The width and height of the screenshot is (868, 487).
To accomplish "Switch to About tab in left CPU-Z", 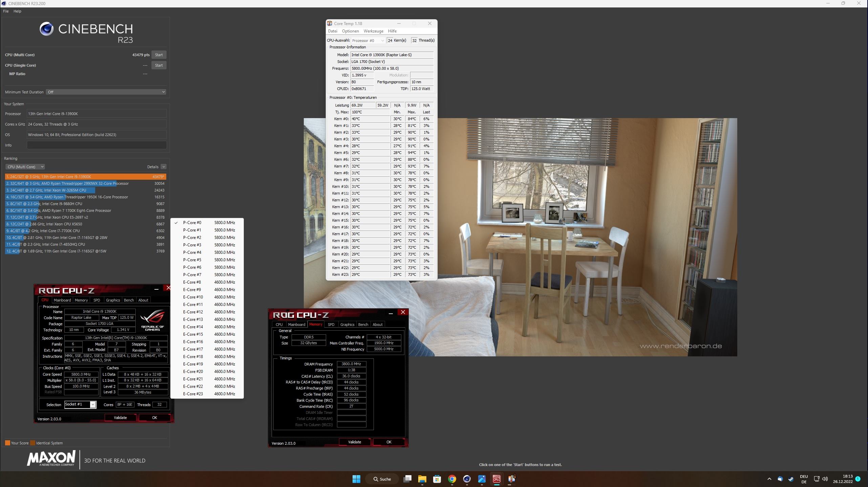I will [x=143, y=300].
